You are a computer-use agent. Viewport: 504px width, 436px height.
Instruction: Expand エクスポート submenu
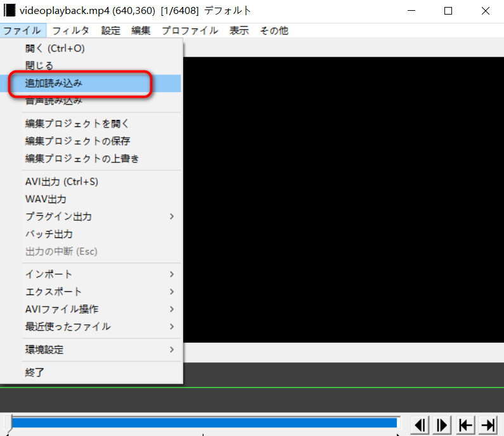(91, 291)
